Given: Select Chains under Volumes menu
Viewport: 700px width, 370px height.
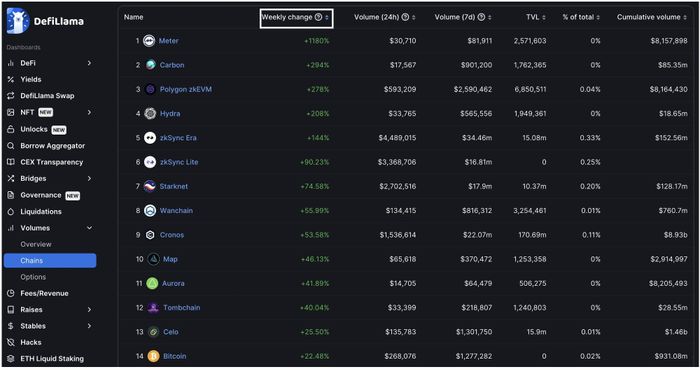Looking at the screenshot, I should click(x=50, y=261).
